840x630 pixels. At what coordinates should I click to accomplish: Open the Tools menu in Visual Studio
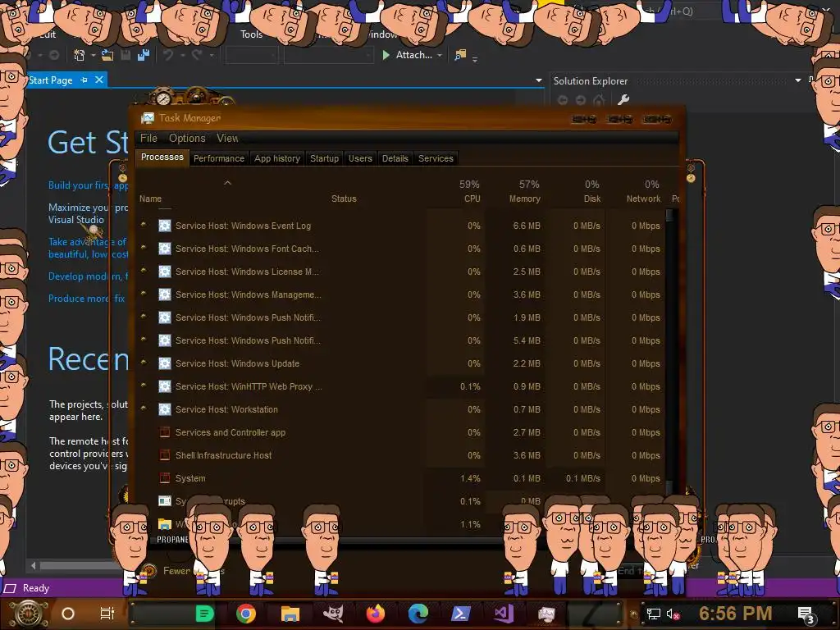tap(251, 34)
